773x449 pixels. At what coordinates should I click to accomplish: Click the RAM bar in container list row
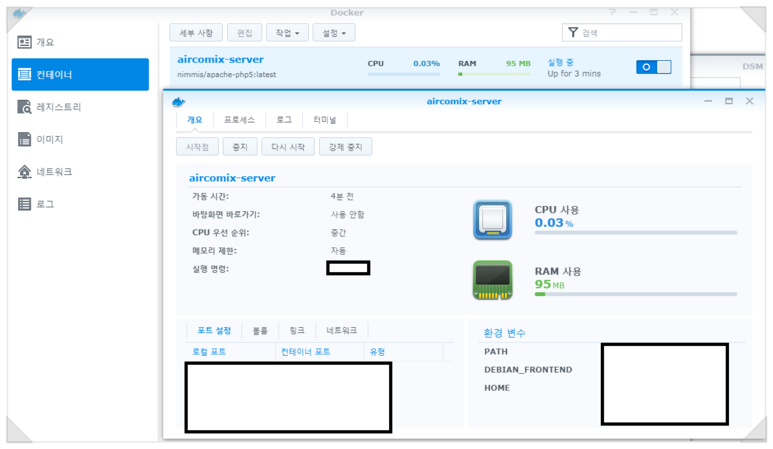(494, 74)
